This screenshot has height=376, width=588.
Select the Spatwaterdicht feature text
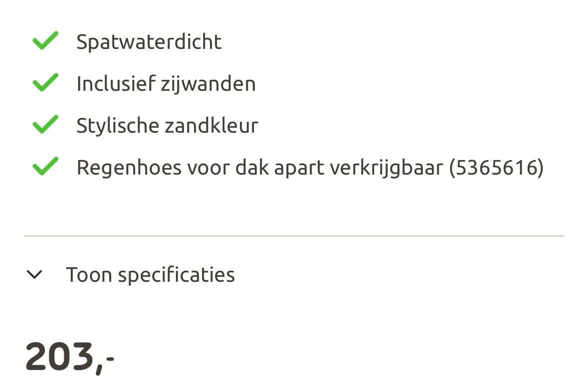coord(149,41)
